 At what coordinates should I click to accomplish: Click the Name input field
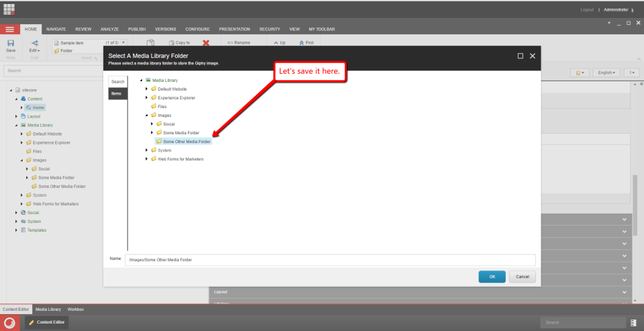click(330, 260)
